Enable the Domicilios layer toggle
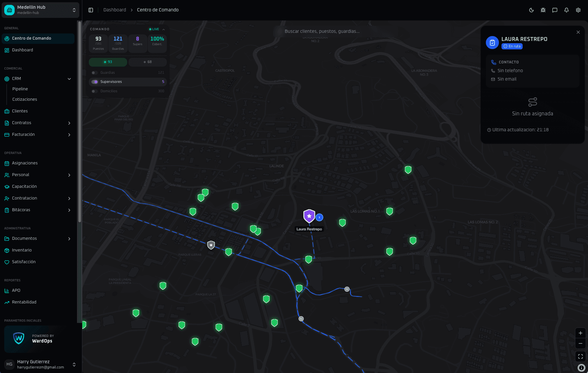The width and height of the screenshot is (588, 373). pos(95,91)
